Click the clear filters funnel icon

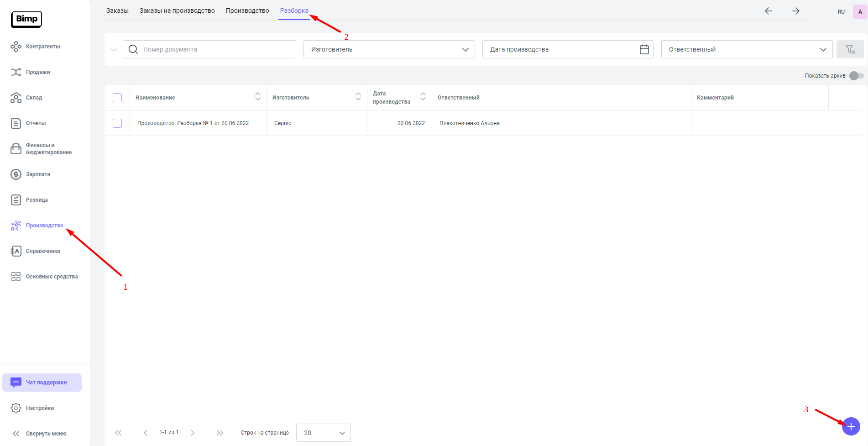tap(850, 49)
